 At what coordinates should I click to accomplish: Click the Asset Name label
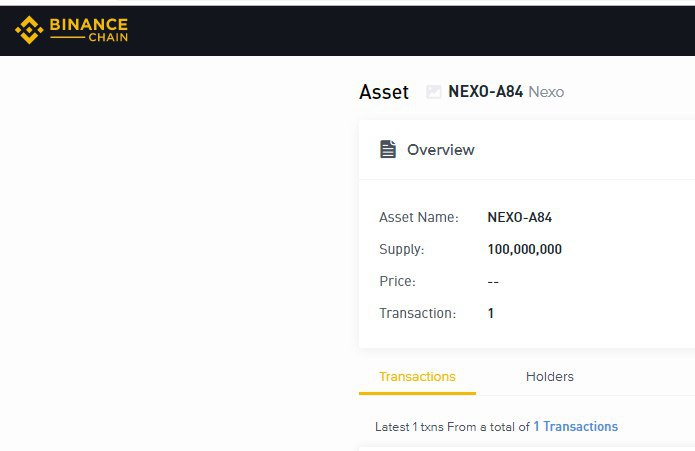(419, 217)
